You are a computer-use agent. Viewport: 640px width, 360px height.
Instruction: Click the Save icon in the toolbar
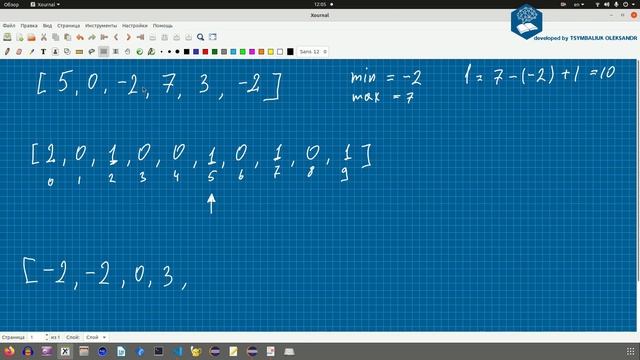click(7, 37)
